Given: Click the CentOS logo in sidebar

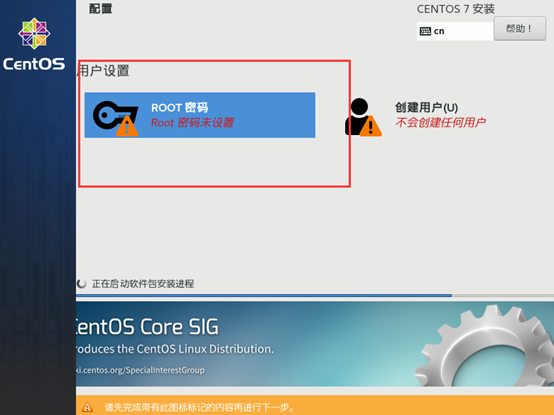Looking at the screenshot, I should click(x=34, y=44).
